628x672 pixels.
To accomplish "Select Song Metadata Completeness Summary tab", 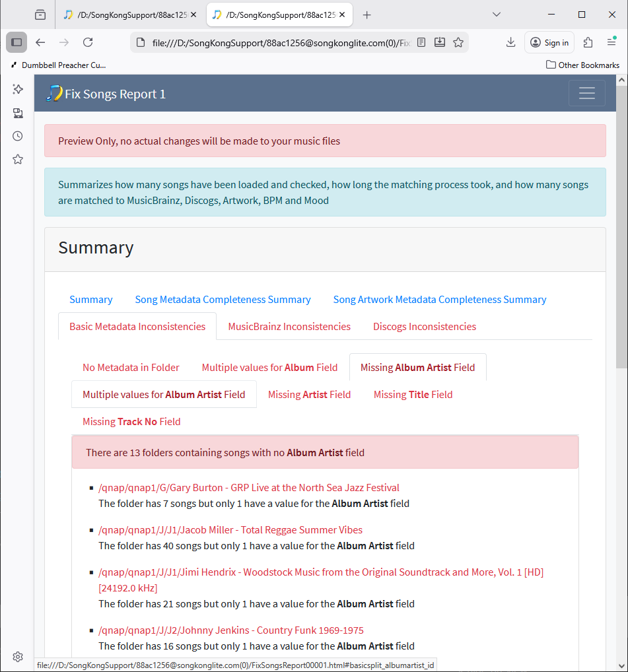I will [x=223, y=299].
